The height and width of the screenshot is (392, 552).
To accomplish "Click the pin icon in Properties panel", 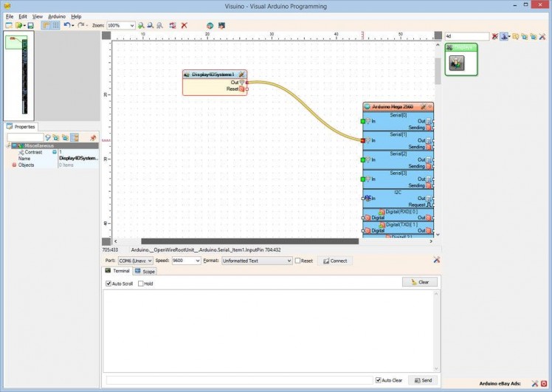I will tap(93, 137).
